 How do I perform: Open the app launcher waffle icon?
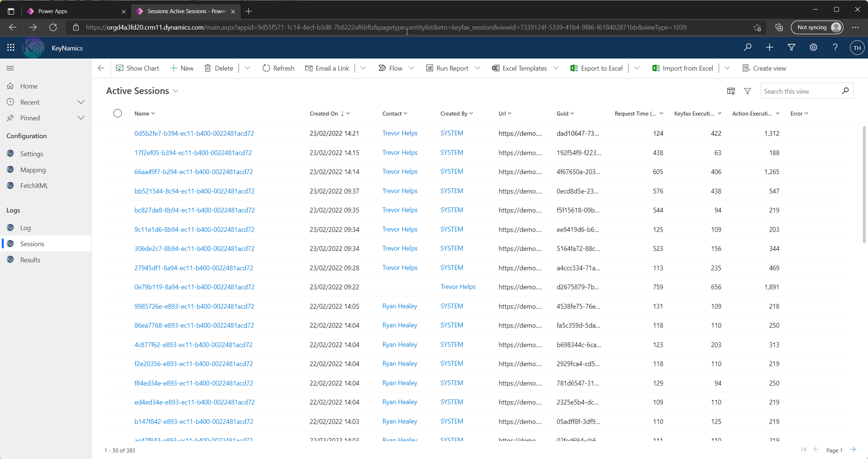point(11,47)
